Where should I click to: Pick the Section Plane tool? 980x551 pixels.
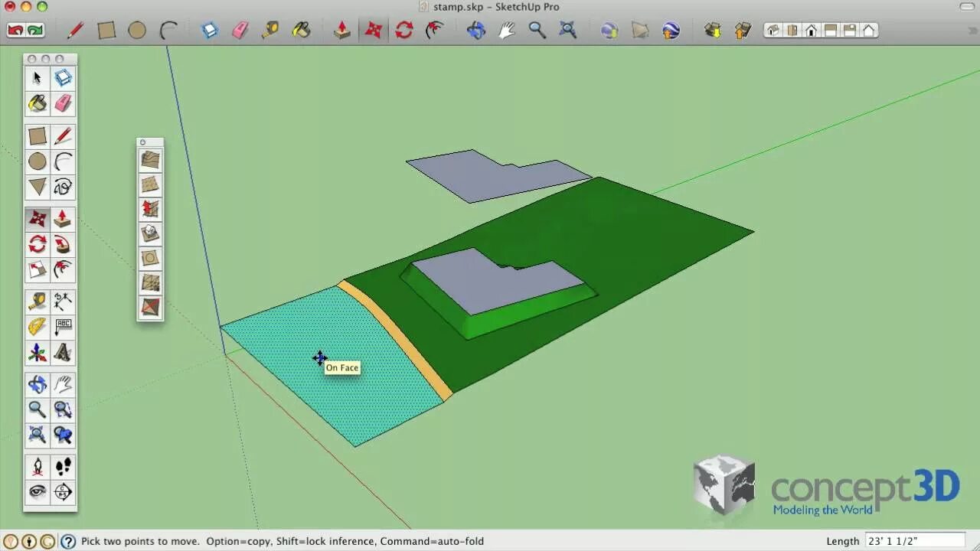click(63, 492)
